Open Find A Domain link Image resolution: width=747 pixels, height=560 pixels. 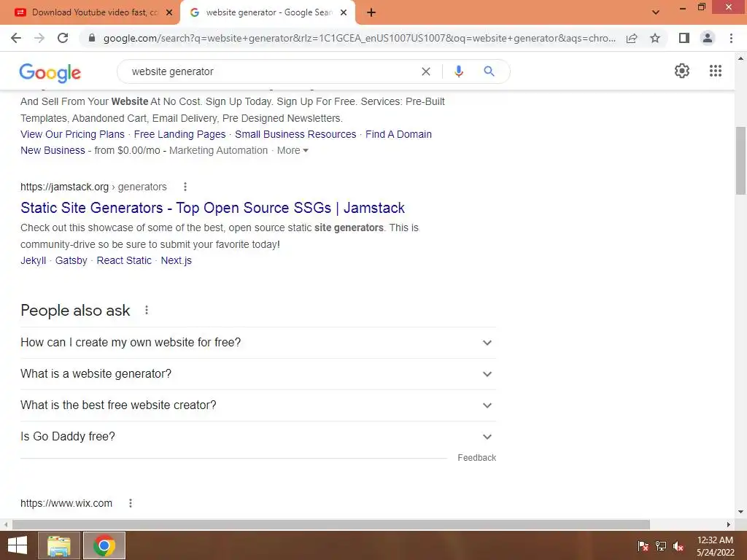click(398, 134)
